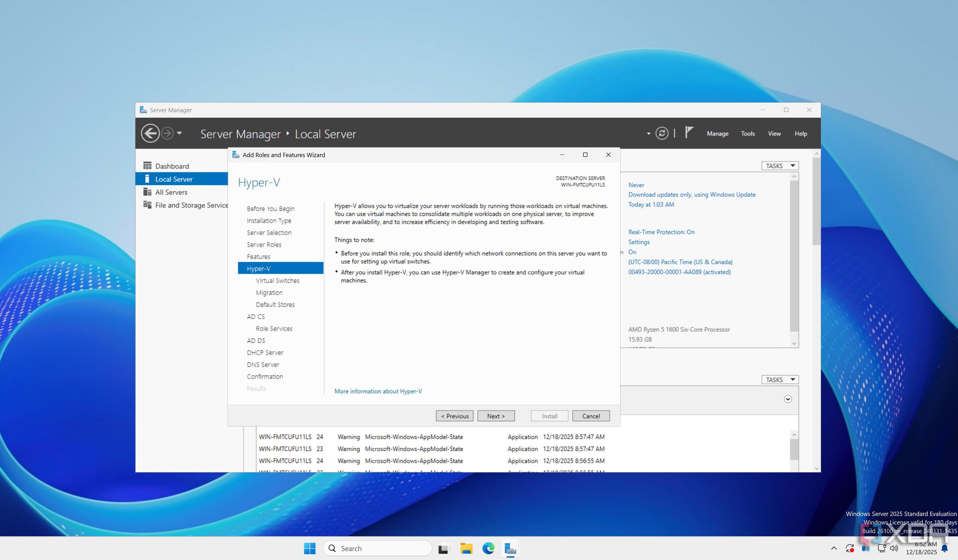Open All Servers in sidebar
This screenshot has width=958, height=560.
coord(171,192)
